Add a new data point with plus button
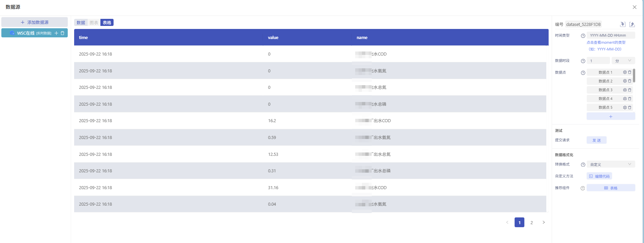The width and height of the screenshot is (644, 243). coord(611,116)
